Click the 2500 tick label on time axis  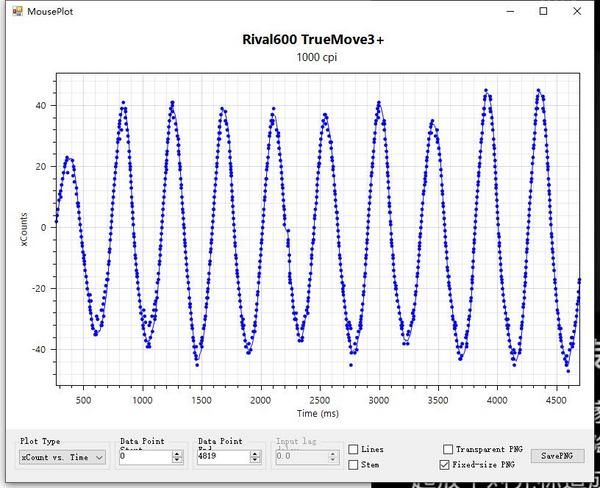pyautogui.click(x=320, y=400)
